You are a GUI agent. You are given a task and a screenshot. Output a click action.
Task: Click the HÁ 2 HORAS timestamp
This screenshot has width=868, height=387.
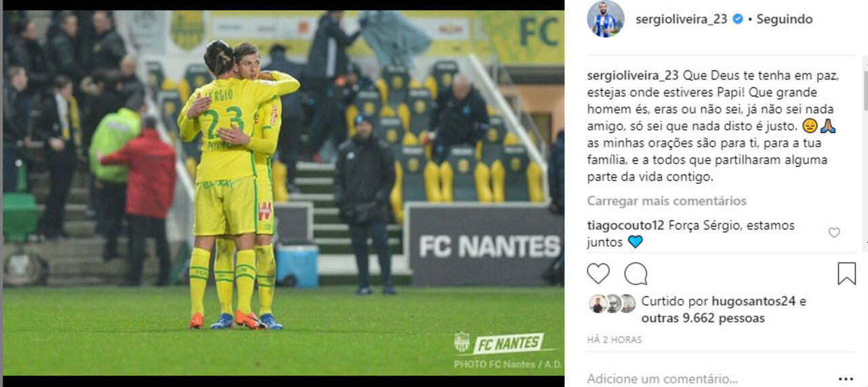point(614,339)
